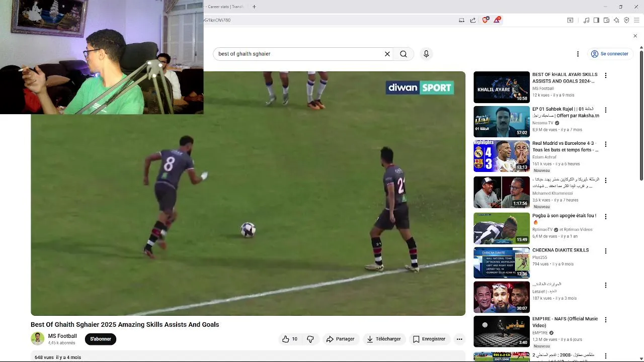The width and height of the screenshot is (644, 362).
Task: Click the tab search icon in toolbar
Action: point(570,20)
